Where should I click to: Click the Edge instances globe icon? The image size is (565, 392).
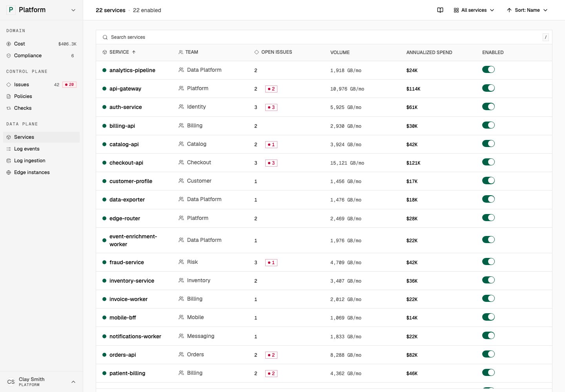pos(9,172)
